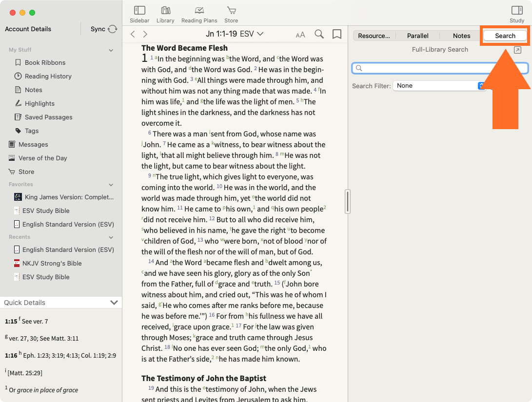Go forward with the right arrow
The image size is (532, 402).
point(145,34)
